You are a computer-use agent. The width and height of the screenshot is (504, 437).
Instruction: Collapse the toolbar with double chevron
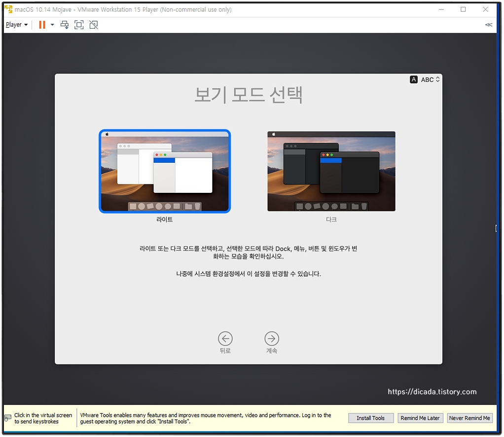pos(489,25)
